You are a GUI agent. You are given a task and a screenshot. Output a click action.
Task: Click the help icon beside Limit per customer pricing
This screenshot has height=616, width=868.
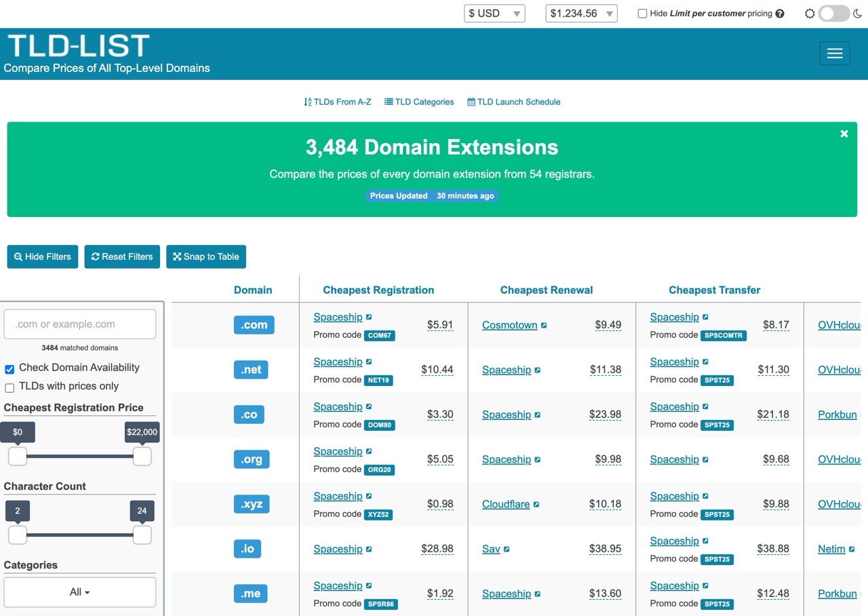[780, 14]
